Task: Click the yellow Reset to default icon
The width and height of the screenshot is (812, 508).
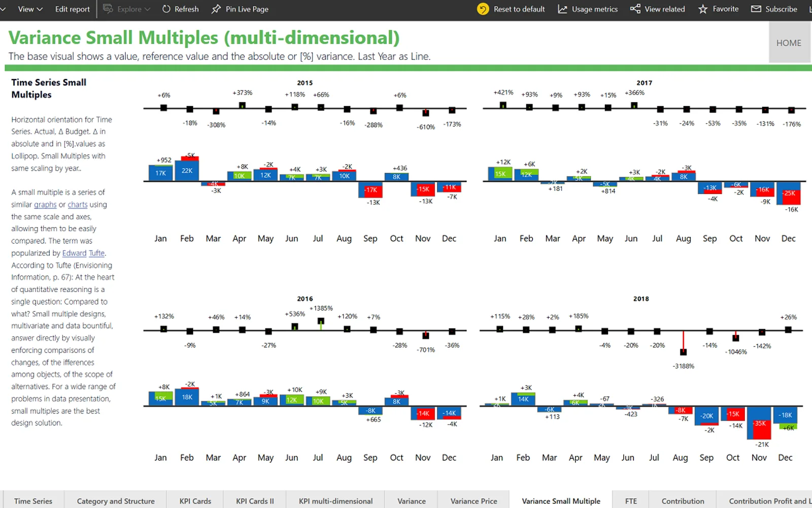Action: click(483, 9)
